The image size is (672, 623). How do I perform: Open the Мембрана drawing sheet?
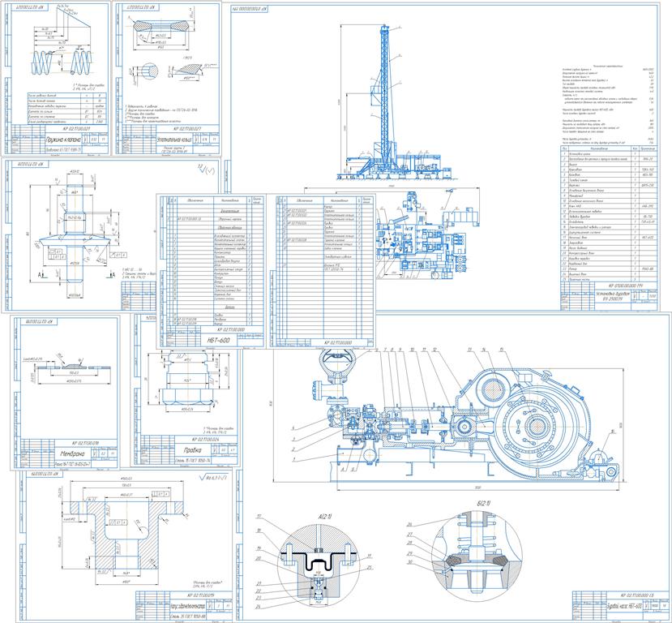65,392
